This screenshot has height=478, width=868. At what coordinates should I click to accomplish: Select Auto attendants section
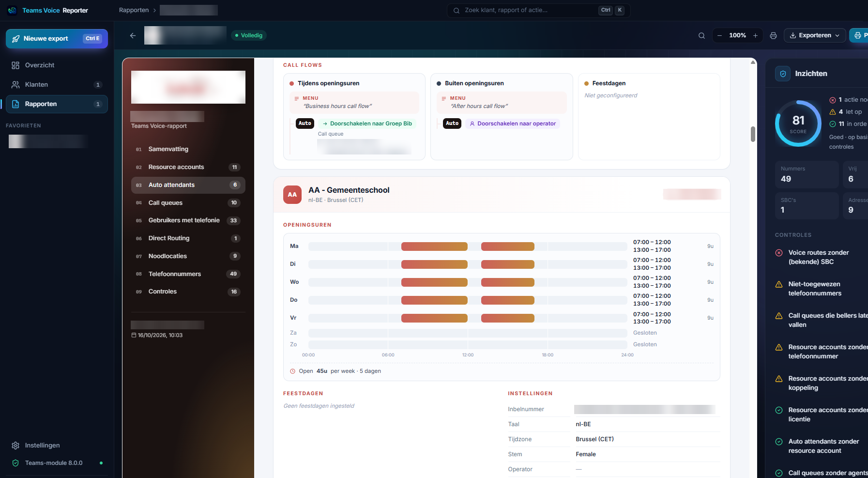point(188,185)
